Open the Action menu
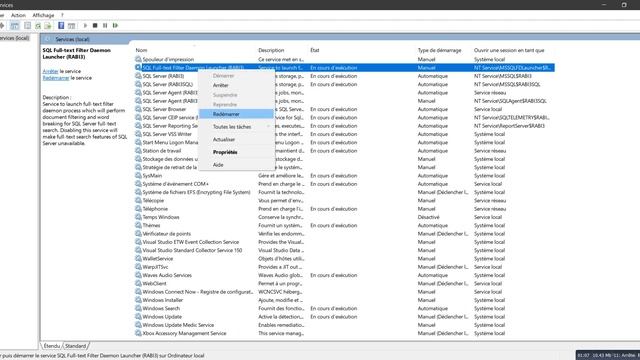The width and height of the screenshot is (640, 360). (x=18, y=15)
